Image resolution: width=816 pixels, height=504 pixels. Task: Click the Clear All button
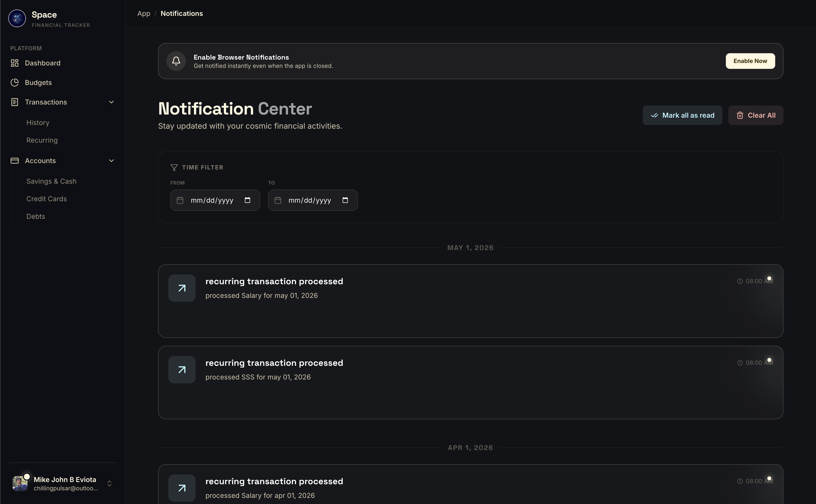click(x=756, y=115)
